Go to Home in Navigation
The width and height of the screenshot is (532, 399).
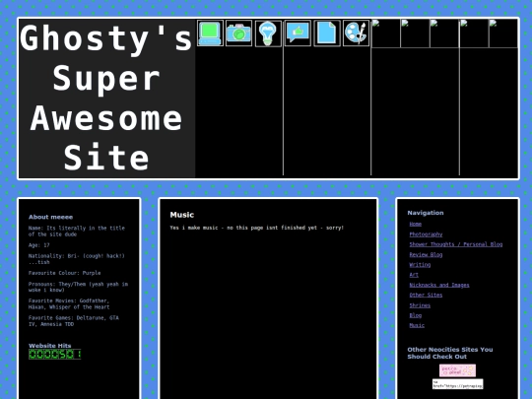coord(416,224)
